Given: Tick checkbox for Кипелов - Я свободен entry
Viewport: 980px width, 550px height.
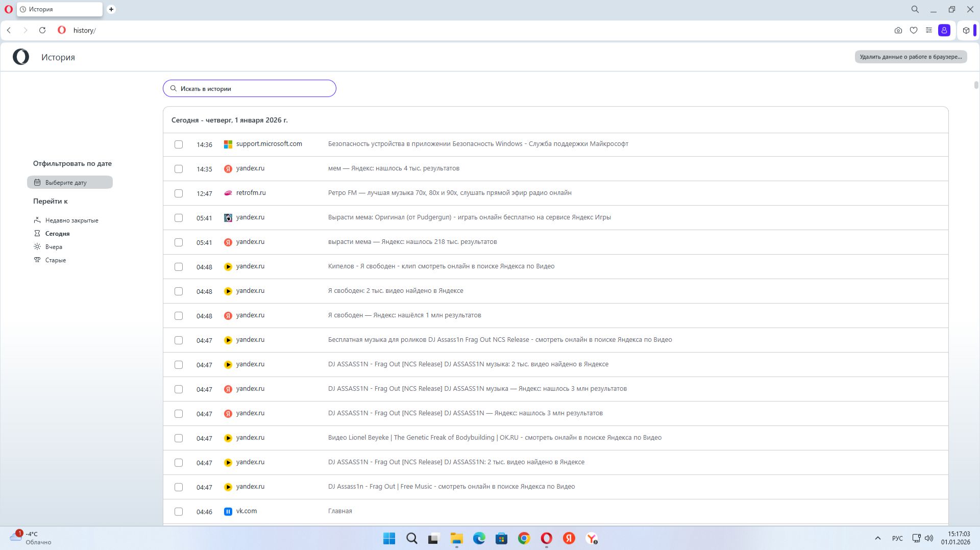Looking at the screenshot, I should (x=179, y=267).
